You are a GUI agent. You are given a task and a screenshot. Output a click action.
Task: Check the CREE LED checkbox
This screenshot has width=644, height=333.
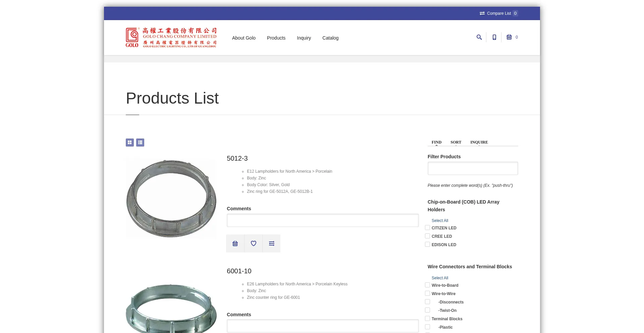[427, 236]
